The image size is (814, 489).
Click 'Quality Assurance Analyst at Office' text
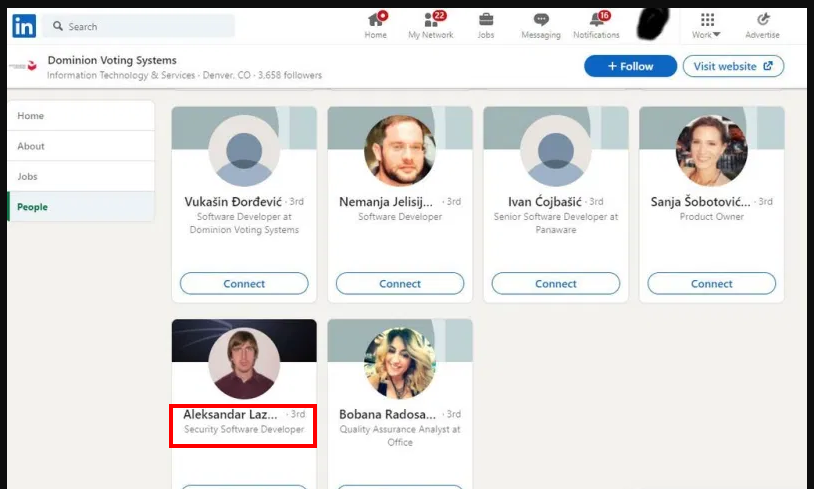tap(400, 436)
